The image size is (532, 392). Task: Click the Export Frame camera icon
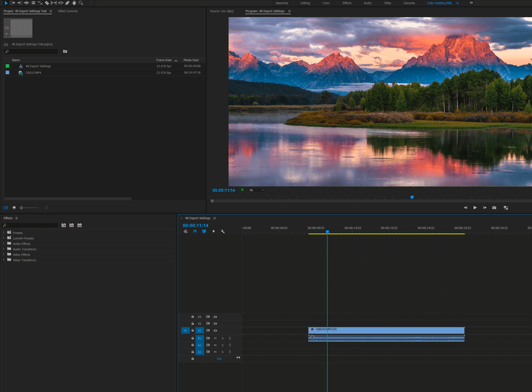tap(494, 208)
